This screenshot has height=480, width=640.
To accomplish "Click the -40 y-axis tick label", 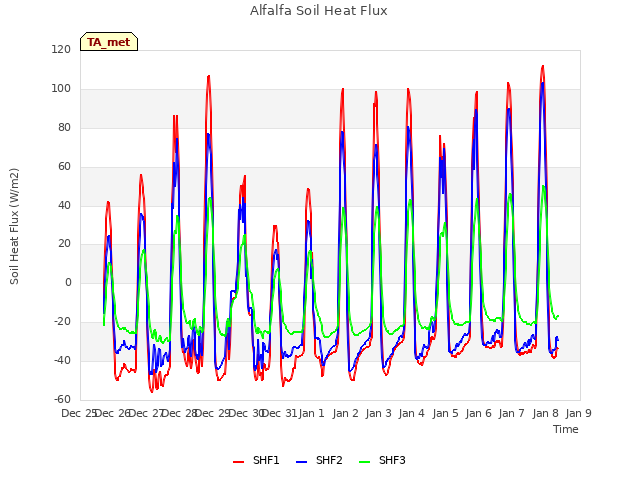I will coord(62,360).
